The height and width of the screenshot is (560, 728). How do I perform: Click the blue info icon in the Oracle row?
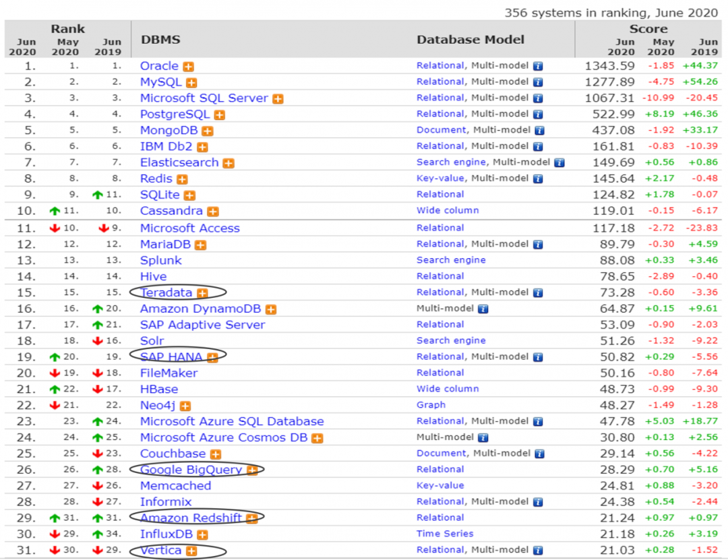coord(538,66)
